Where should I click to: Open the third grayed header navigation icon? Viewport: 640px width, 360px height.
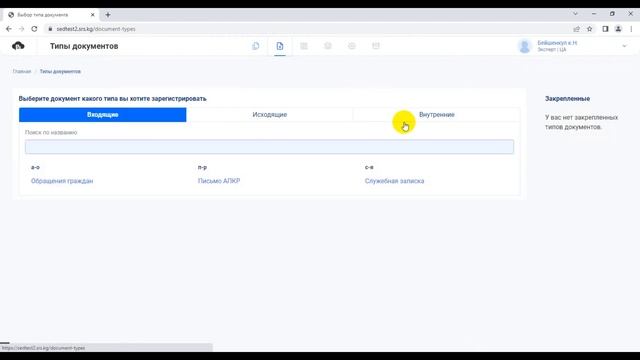(x=304, y=46)
